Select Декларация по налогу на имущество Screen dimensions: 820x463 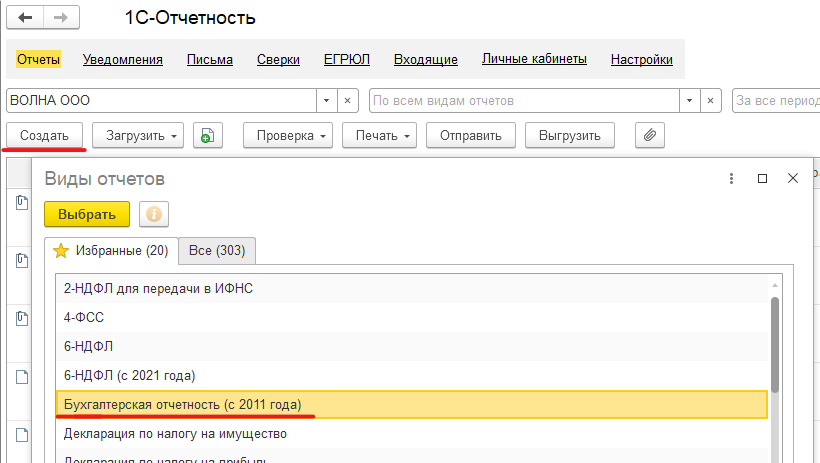[412, 434]
